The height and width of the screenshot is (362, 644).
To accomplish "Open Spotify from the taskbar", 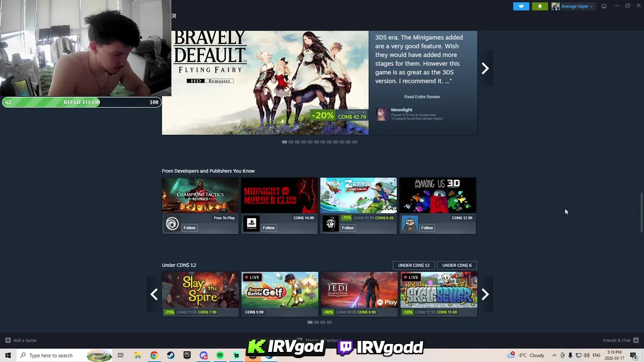I will point(220,355).
